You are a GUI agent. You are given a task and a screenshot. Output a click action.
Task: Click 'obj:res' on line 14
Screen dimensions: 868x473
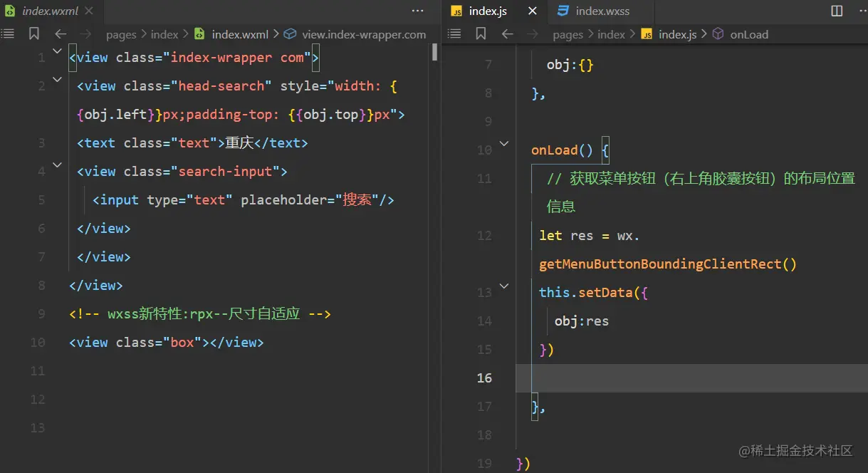click(582, 321)
